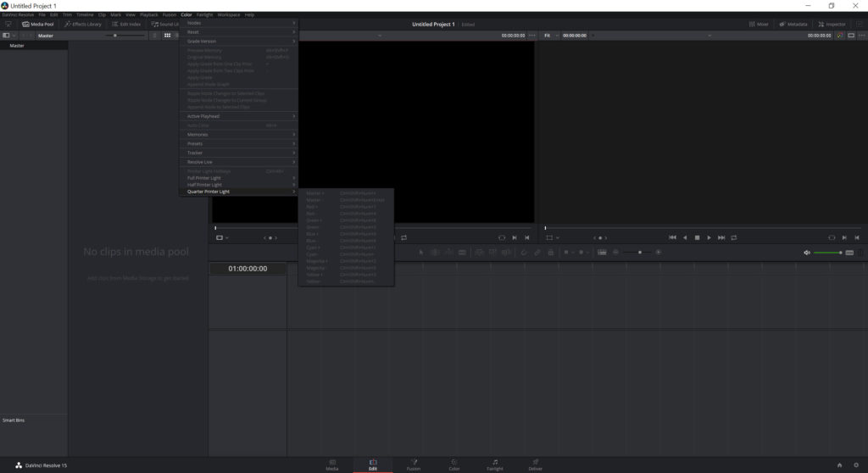Open the Fit zoom dropdown in timeline viewer

point(550,36)
